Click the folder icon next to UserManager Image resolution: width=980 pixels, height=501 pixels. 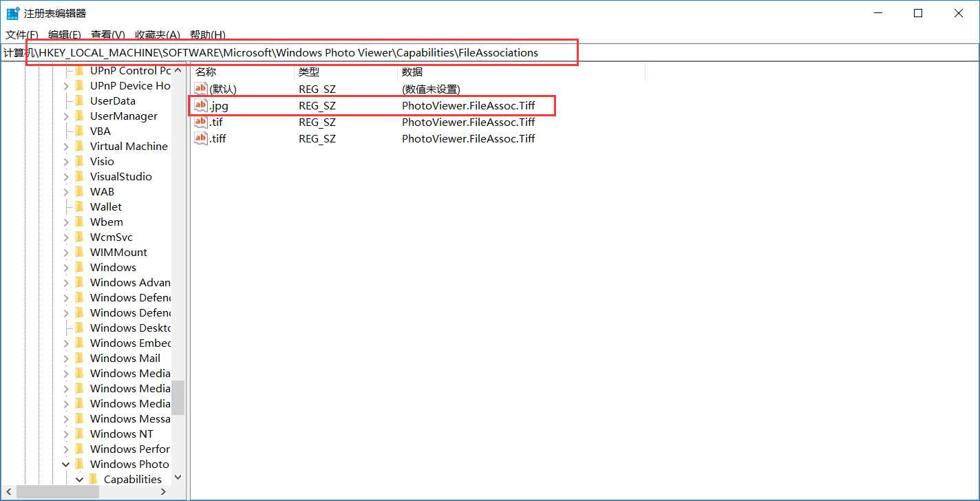pos(79,116)
